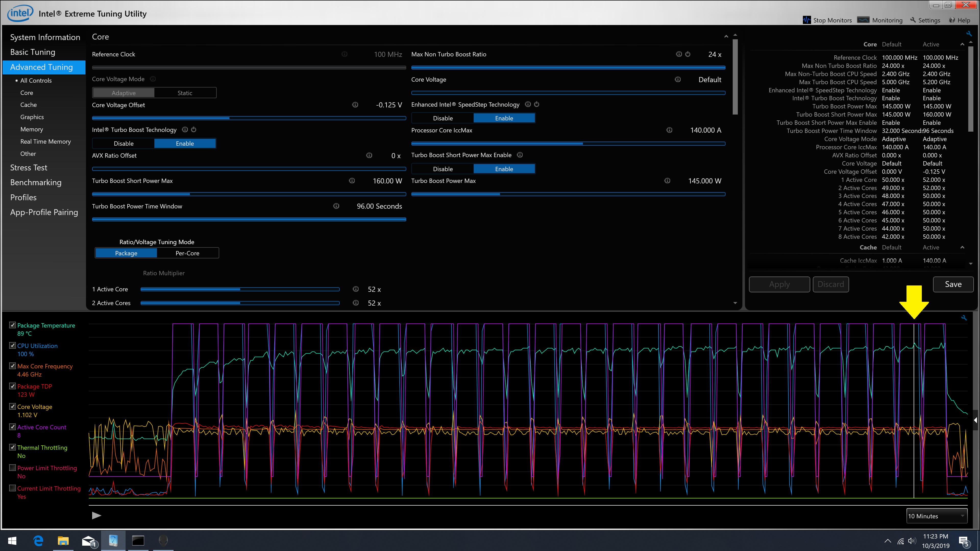
Task: Show info for 1 Active Core ratio
Action: 356,289
